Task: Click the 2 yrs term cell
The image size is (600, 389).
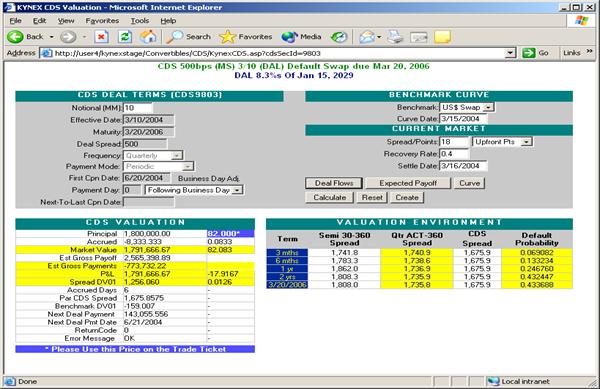Action: coord(287,277)
